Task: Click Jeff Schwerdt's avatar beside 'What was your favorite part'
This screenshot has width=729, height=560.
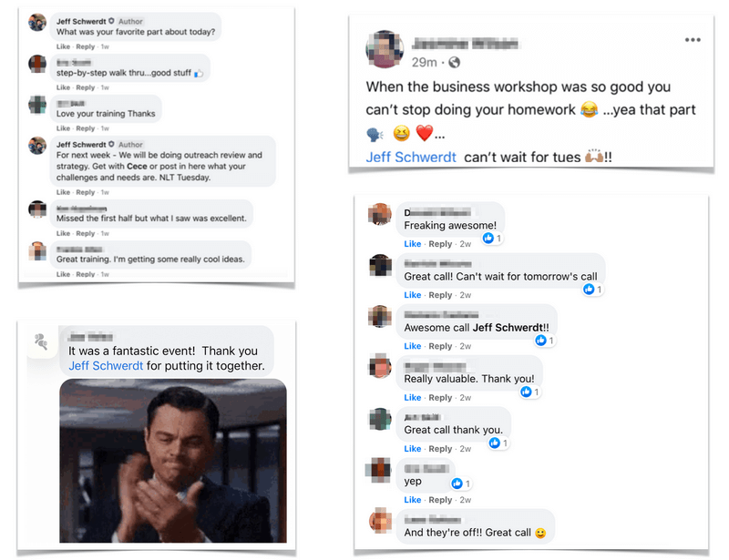Action: coord(37,22)
